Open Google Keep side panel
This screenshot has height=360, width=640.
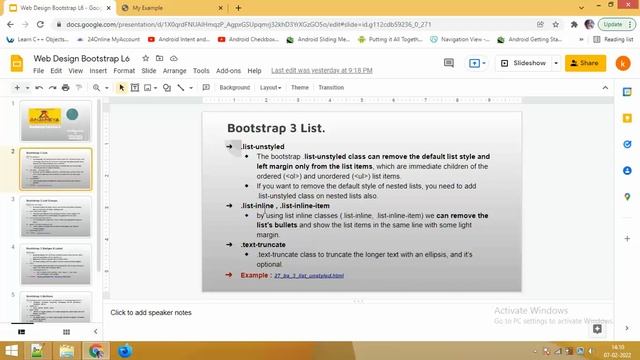627,118
